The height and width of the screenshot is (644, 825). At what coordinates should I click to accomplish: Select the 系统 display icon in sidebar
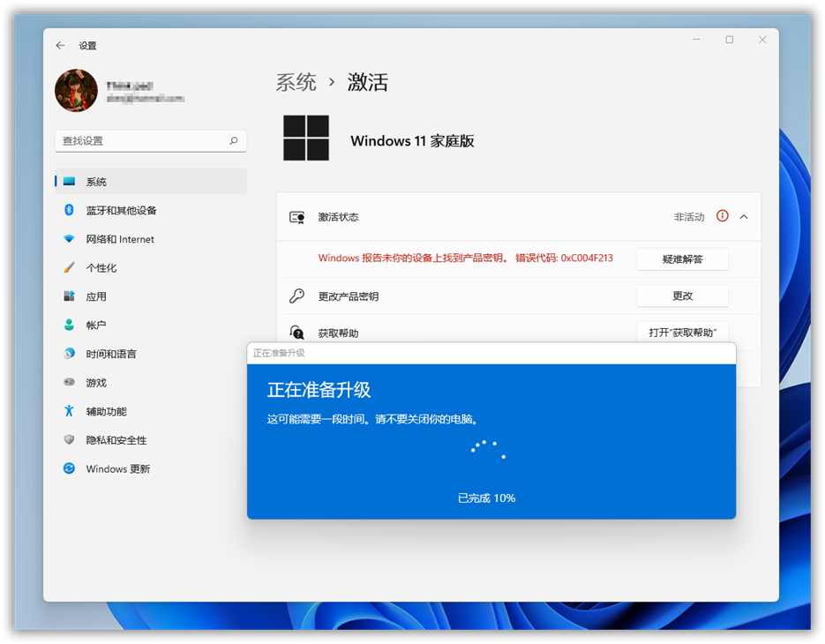coord(69,182)
